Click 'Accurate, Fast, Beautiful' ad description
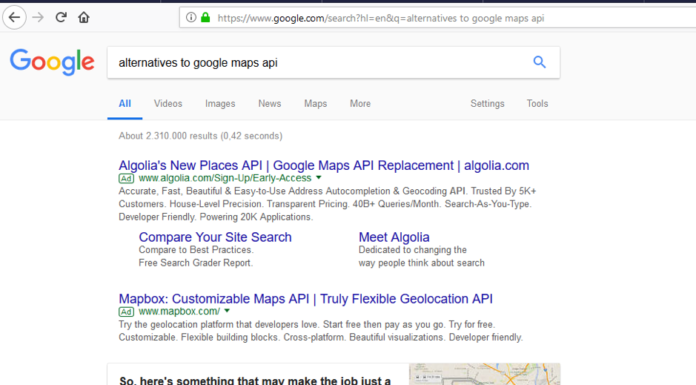 coord(327,204)
